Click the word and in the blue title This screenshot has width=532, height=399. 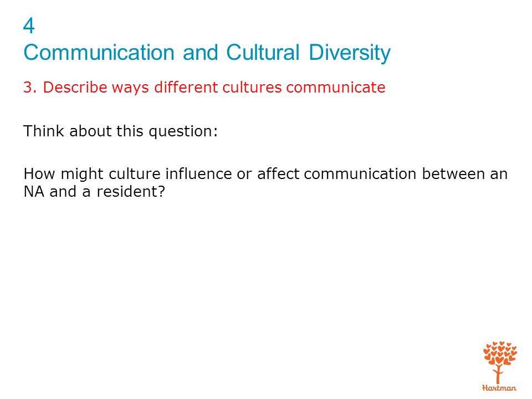[200, 53]
